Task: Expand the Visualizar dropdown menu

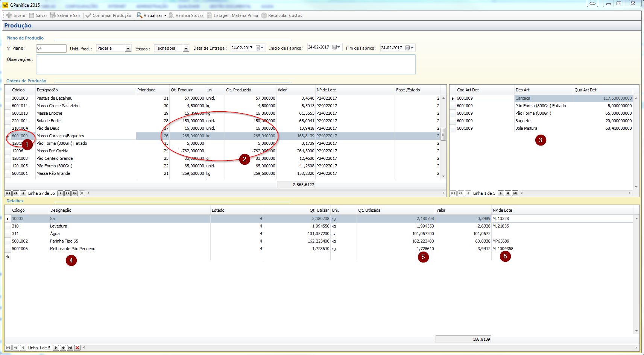Action: click(x=165, y=16)
